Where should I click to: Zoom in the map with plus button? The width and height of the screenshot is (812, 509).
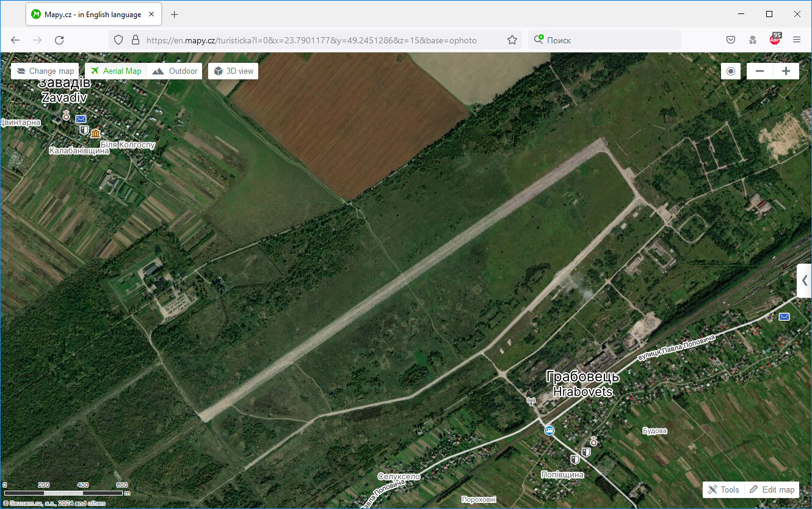pyautogui.click(x=786, y=71)
